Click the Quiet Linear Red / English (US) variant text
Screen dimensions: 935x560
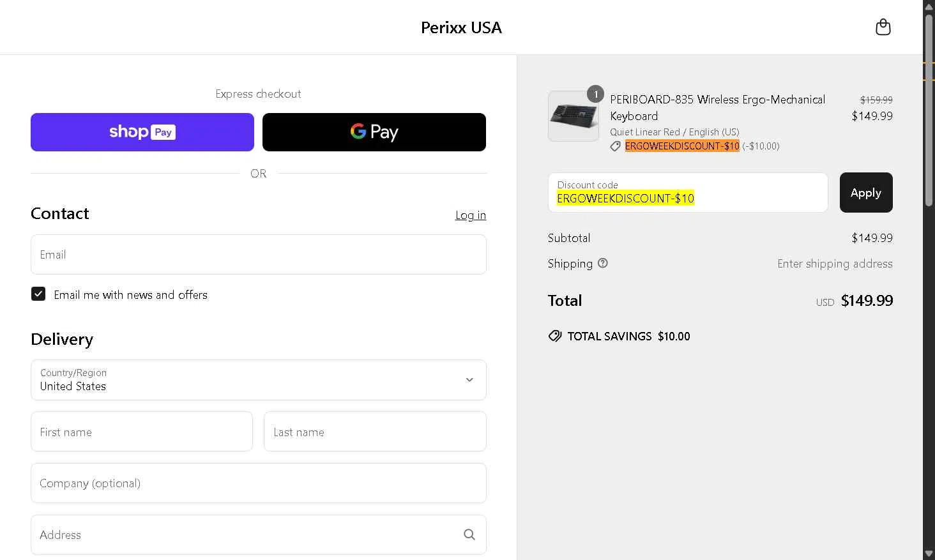[x=674, y=132]
